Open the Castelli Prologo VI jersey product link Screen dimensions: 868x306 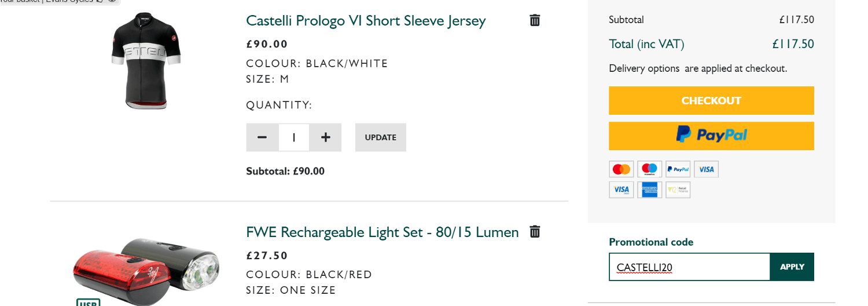tap(366, 21)
